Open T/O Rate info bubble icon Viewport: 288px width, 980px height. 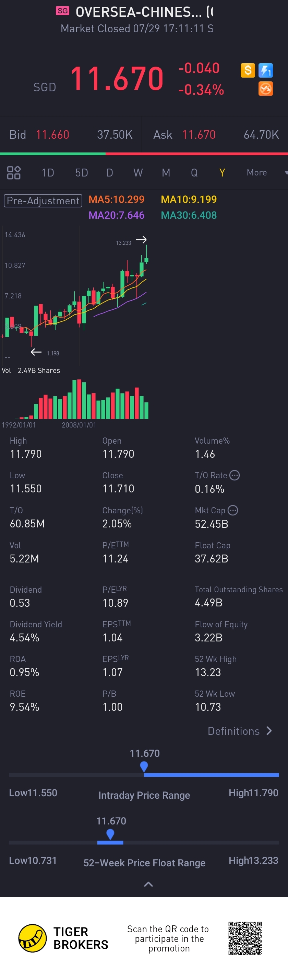point(235,475)
